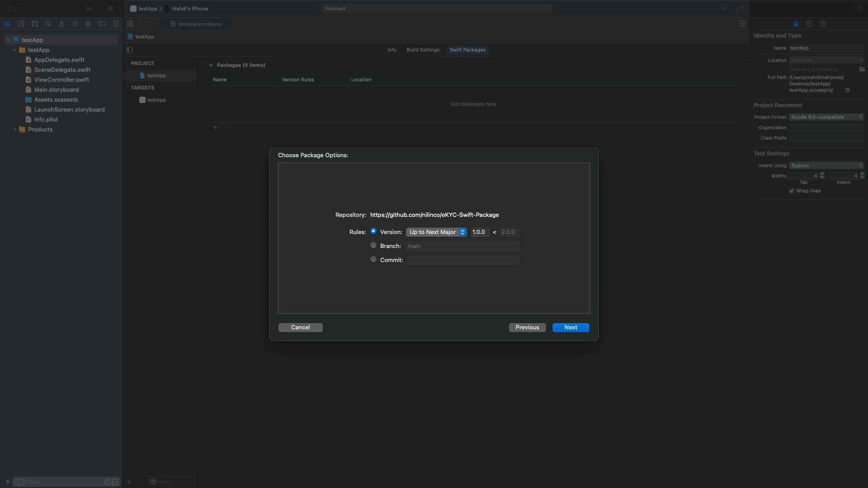Open the Report navigator icon
868x488 pixels.
pos(116,24)
